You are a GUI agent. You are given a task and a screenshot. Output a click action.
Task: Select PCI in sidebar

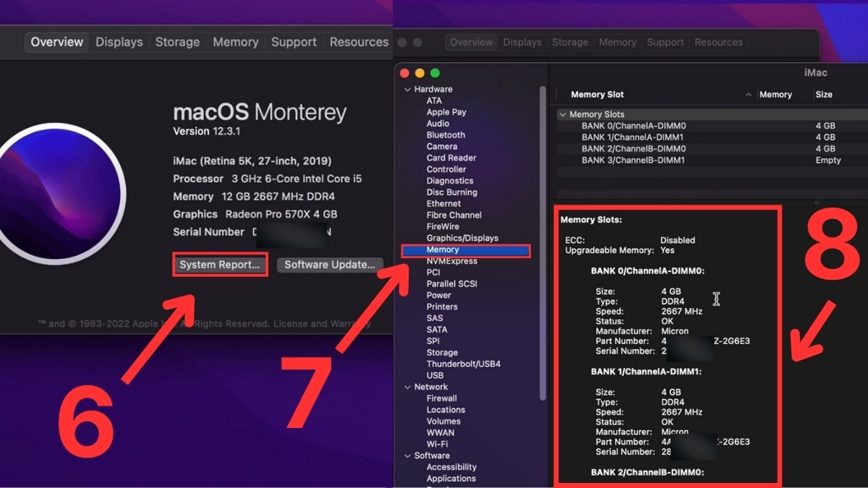(433, 273)
